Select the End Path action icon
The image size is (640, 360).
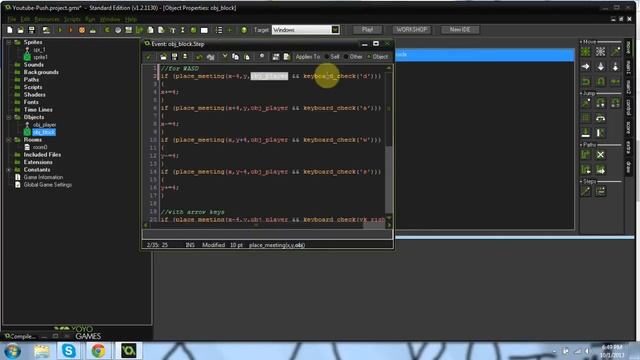pyautogui.click(x=600, y=155)
